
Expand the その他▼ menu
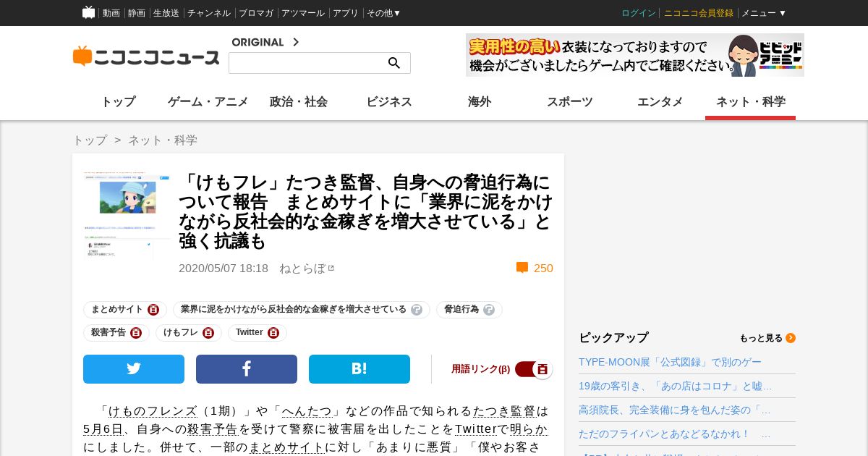[383, 13]
